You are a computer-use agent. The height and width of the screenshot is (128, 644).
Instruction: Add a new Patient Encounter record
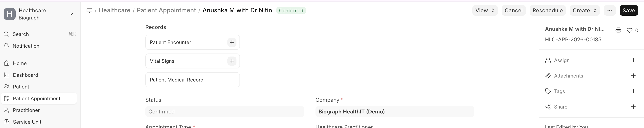232,42
